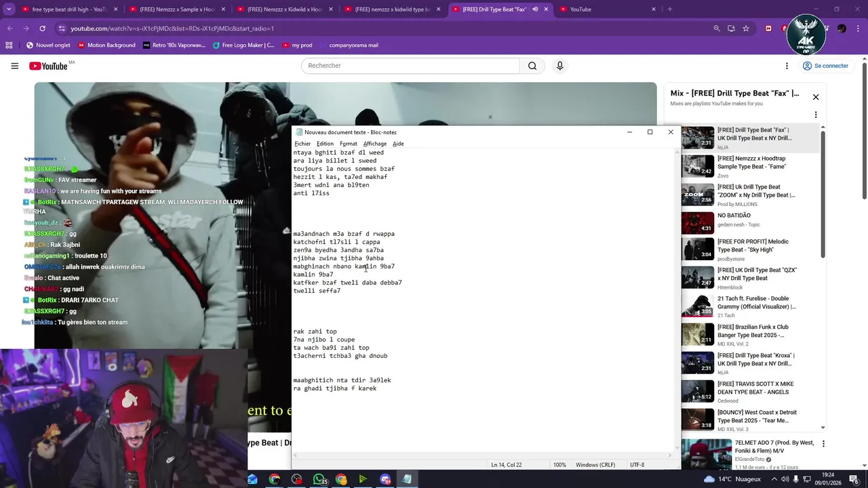Open tab search dropdown at top left

[x=7, y=9]
